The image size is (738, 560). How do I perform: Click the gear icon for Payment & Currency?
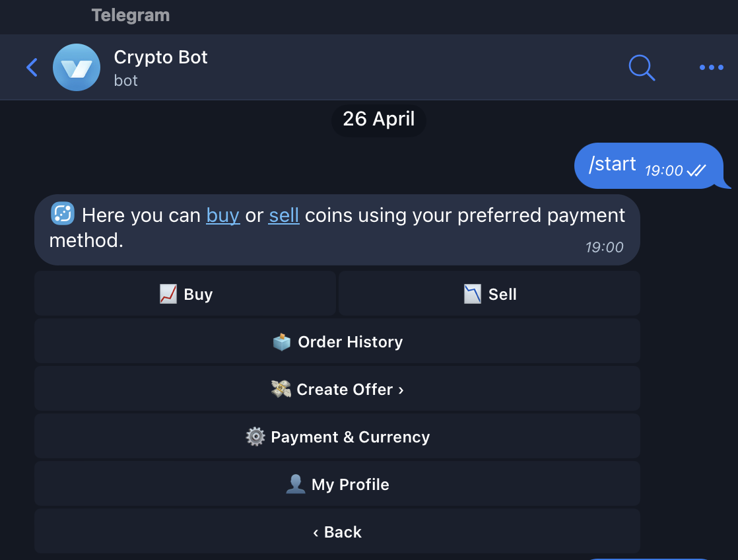click(x=255, y=437)
